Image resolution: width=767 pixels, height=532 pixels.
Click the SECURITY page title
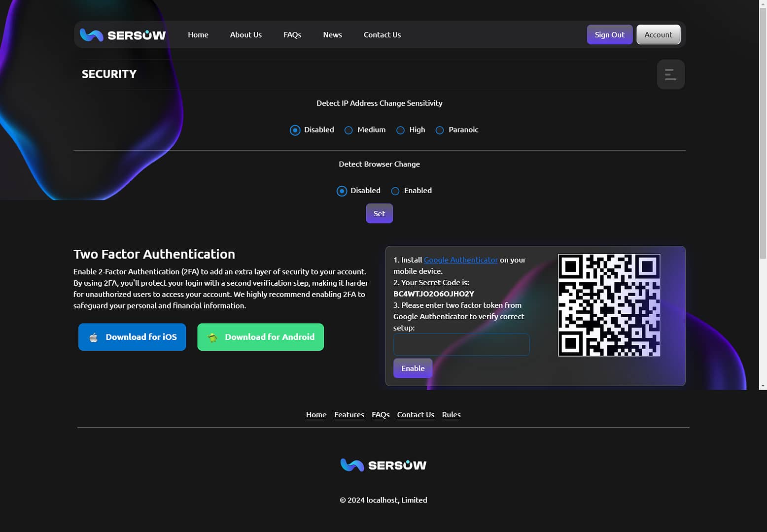109,74
